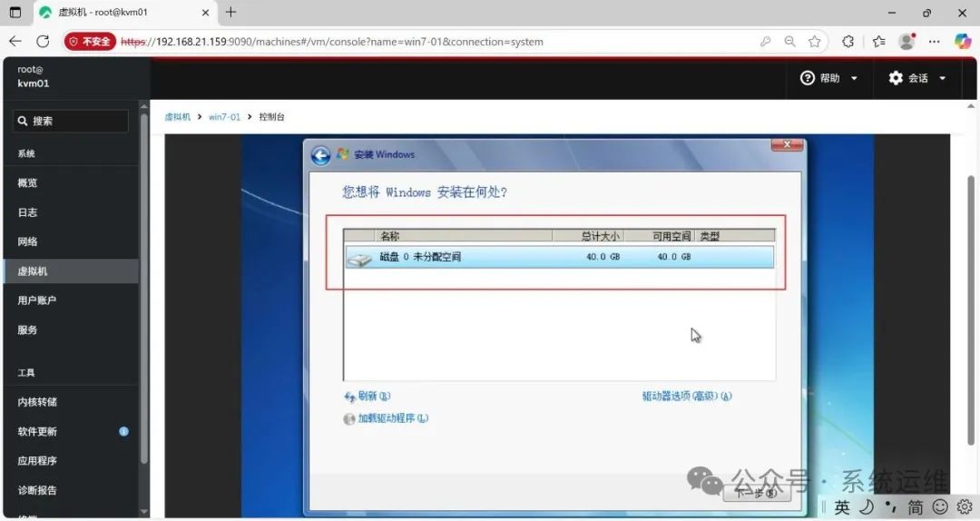Click the 类型 column header
Image resolution: width=980 pixels, height=521 pixels.
pyautogui.click(x=735, y=236)
